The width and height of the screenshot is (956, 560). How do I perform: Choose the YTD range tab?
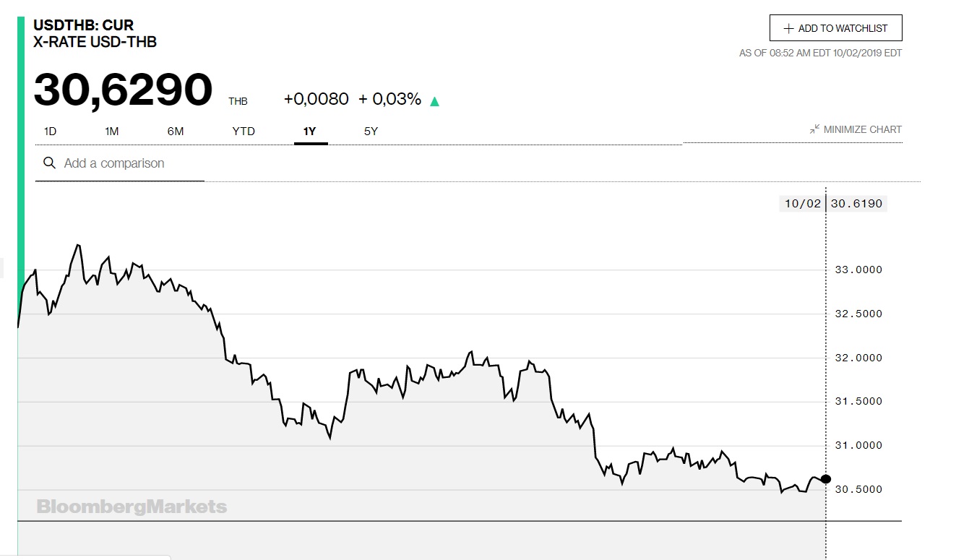244,132
